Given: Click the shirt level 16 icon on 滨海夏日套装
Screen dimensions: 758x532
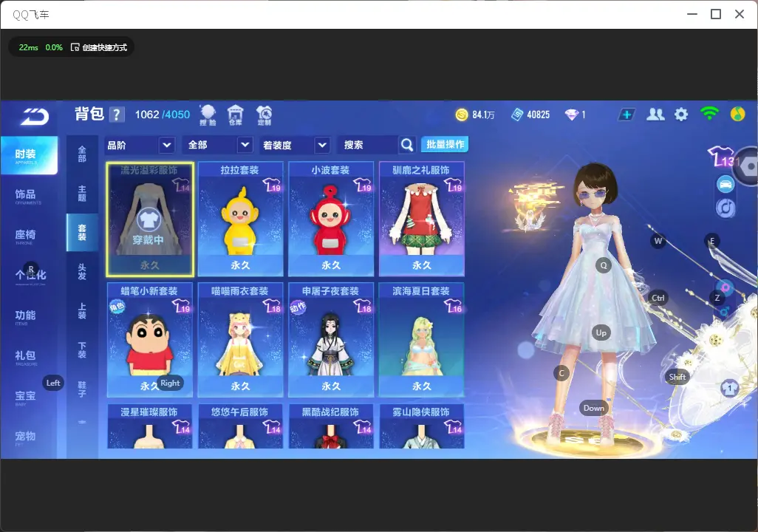Looking at the screenshot, I should click(454, 306).
